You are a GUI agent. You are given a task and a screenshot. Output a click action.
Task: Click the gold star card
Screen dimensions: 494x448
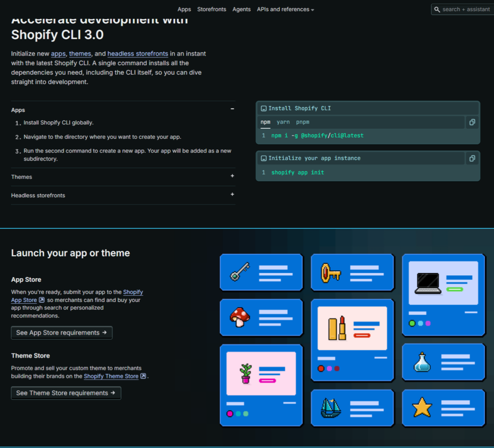click(443, 408)
